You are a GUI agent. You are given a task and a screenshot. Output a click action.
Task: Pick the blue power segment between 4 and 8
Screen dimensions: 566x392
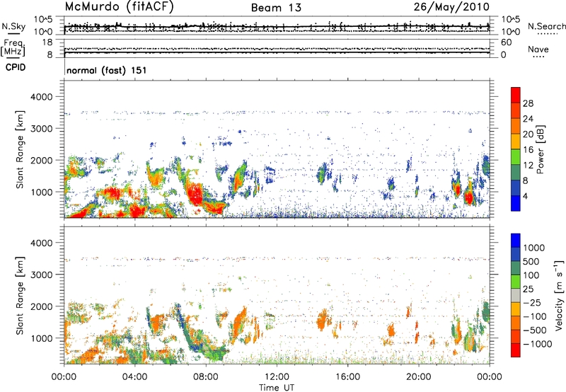coord(516,188)
